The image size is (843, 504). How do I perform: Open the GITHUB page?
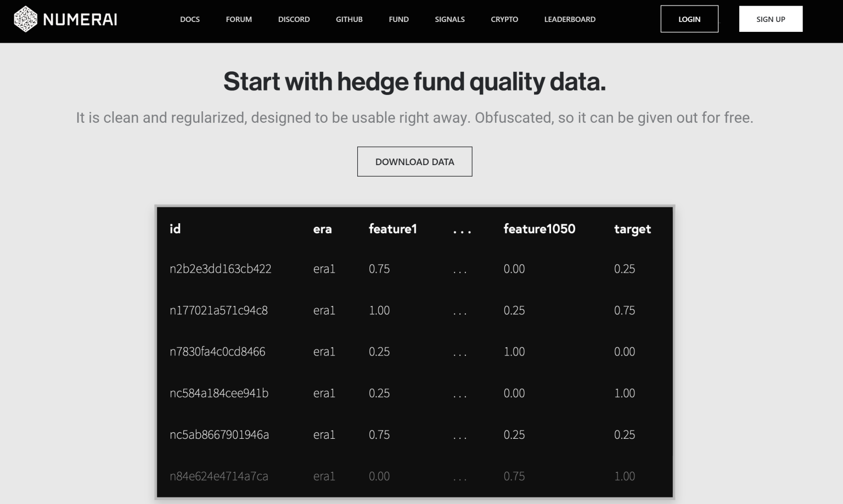click(349, 19)
